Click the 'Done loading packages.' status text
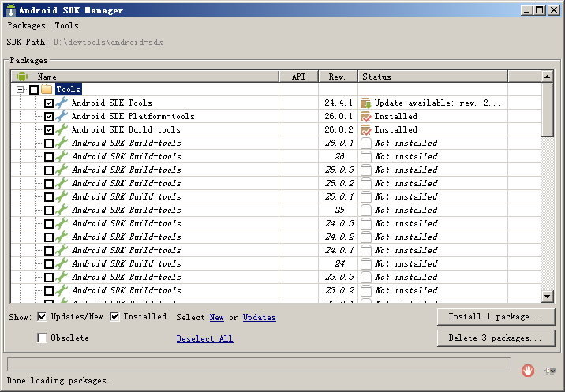565x392 pixels. click(58, 380)
